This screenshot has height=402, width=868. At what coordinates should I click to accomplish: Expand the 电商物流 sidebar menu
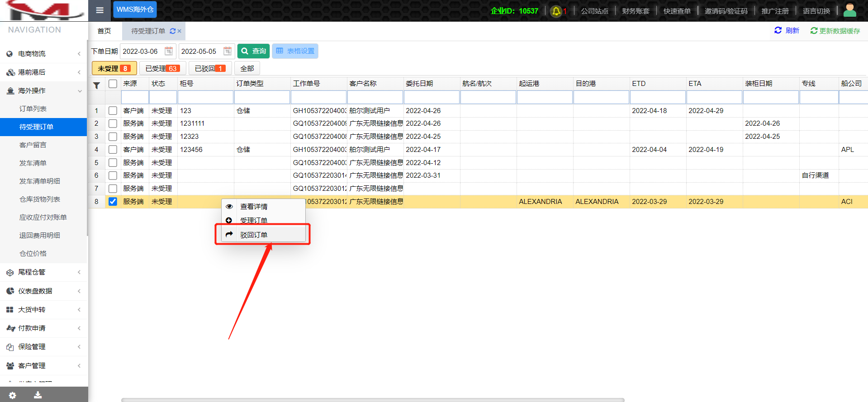[43, 54]
